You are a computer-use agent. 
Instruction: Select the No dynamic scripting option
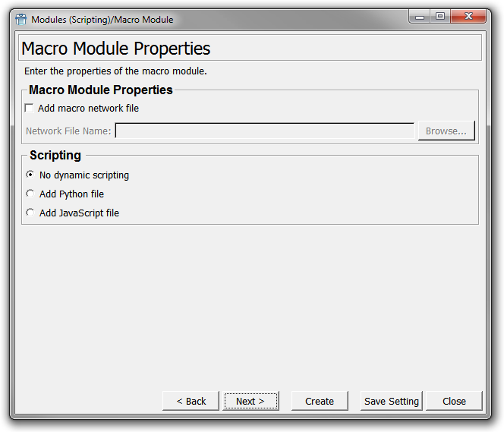click(30, 175)
